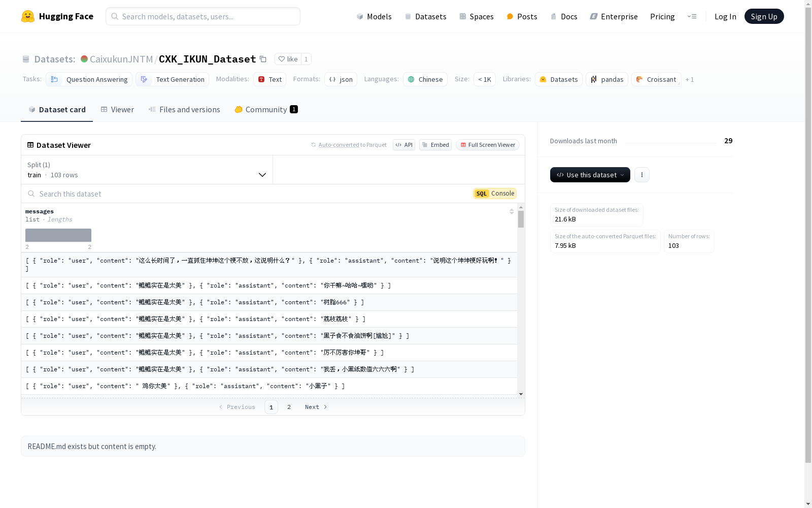Screen dimensions: 812x508
Task: Select the row containing "荔枝荔枝"
Action: click(269, 319)
